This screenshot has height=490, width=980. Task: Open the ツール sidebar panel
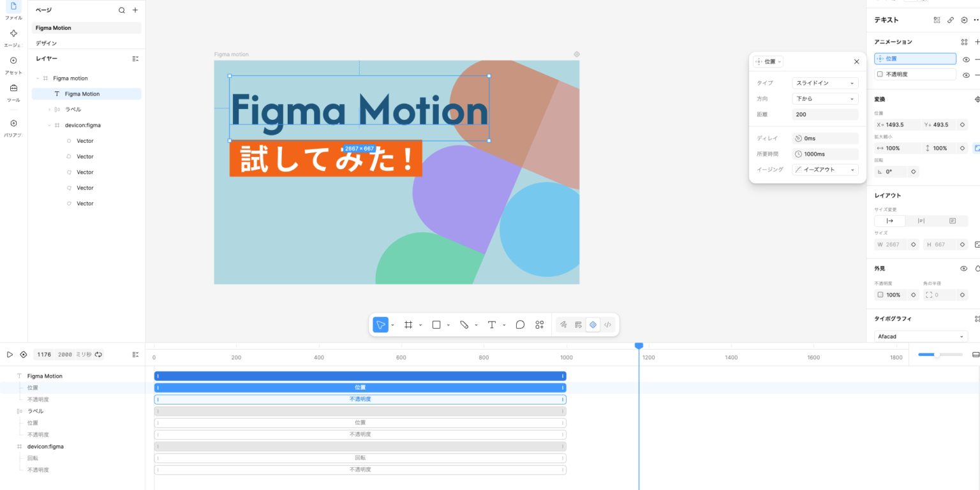tap(13, 93)
